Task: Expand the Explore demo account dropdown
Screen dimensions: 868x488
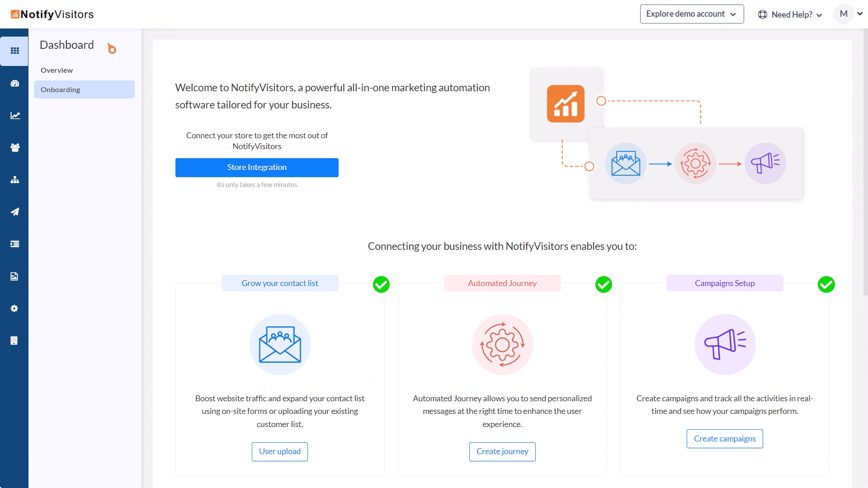Action: click(x=692, y=14)
